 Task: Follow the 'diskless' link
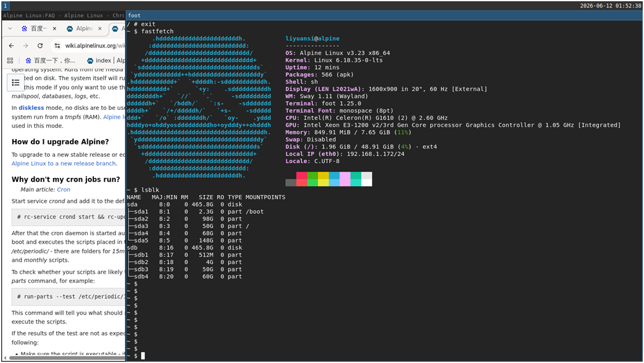point(31,107)
